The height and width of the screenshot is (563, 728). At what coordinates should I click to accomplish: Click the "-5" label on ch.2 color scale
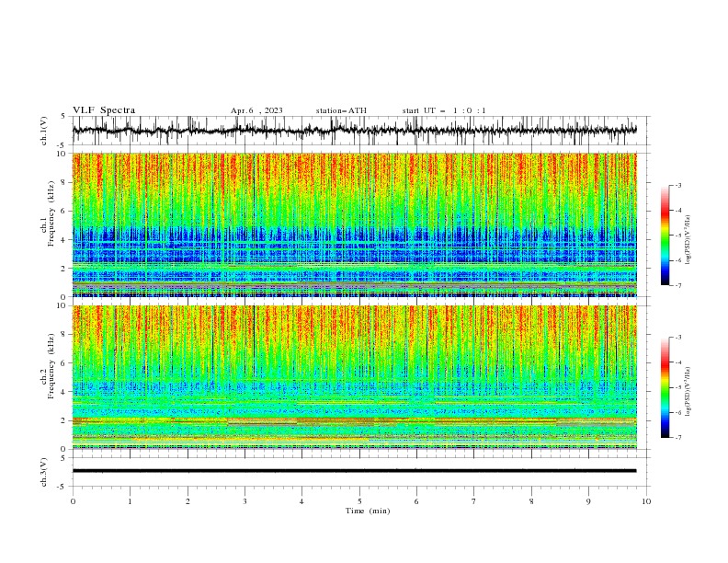coord(678,387)
